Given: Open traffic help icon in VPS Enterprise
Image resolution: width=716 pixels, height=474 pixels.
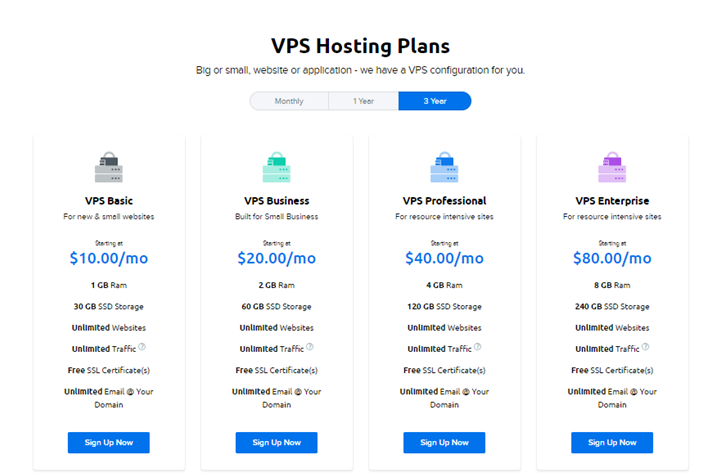Looking at the screenshot, I should click(645, 347).
